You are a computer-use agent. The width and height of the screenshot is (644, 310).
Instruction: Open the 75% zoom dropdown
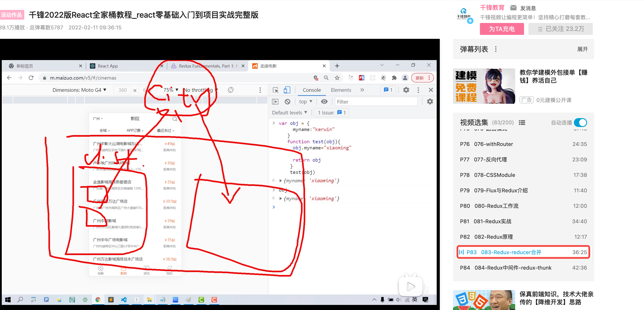pos(171,90)
